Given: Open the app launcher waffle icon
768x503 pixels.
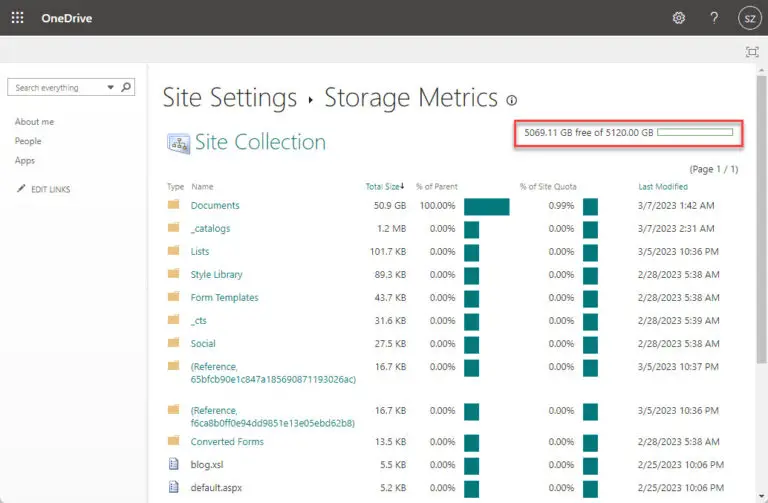Looking at the screenshot, I should (17, 18).
